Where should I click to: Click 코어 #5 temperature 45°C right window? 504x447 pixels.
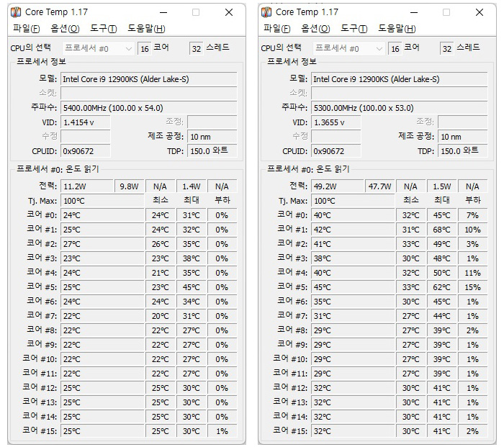353,287
